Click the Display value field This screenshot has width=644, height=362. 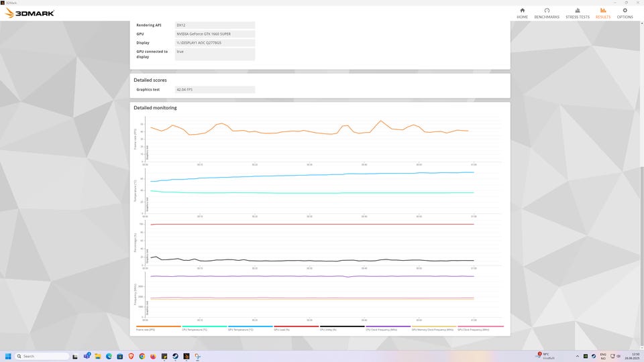click(x=215, y=43)
